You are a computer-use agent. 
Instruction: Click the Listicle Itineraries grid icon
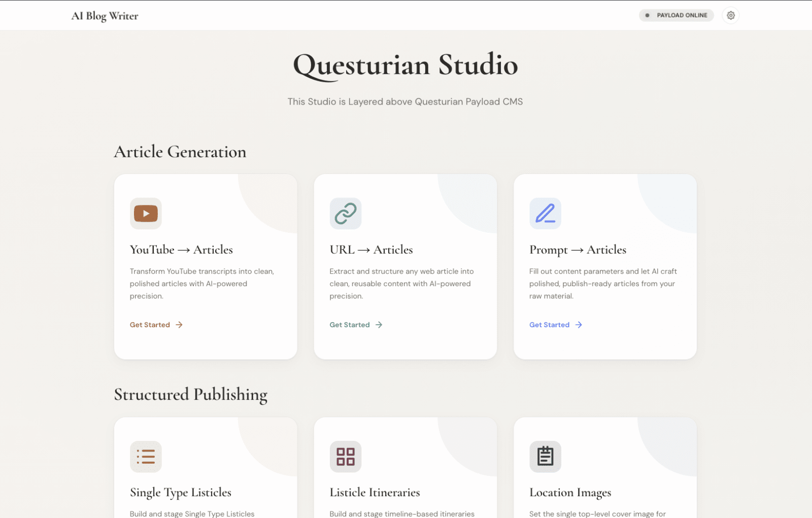[x=346, y=457]
